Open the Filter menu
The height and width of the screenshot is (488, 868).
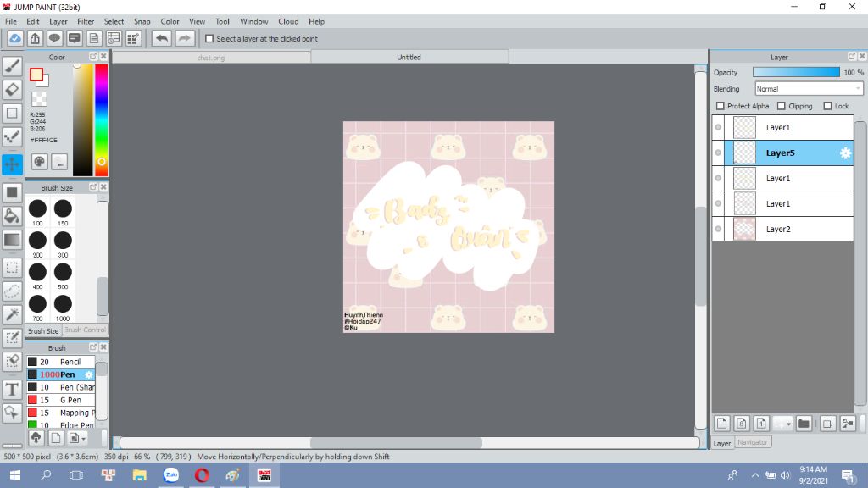[86, 21]
